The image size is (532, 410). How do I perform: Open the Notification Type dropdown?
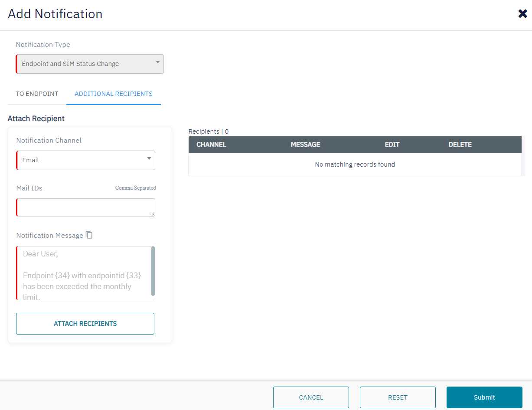click(90, 64)
